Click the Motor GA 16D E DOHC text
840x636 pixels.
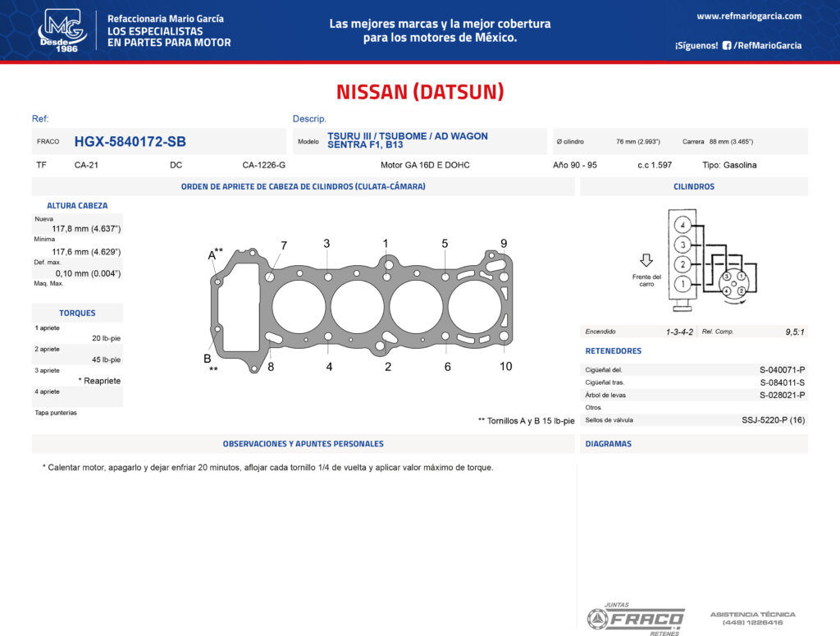click(425, 165)
